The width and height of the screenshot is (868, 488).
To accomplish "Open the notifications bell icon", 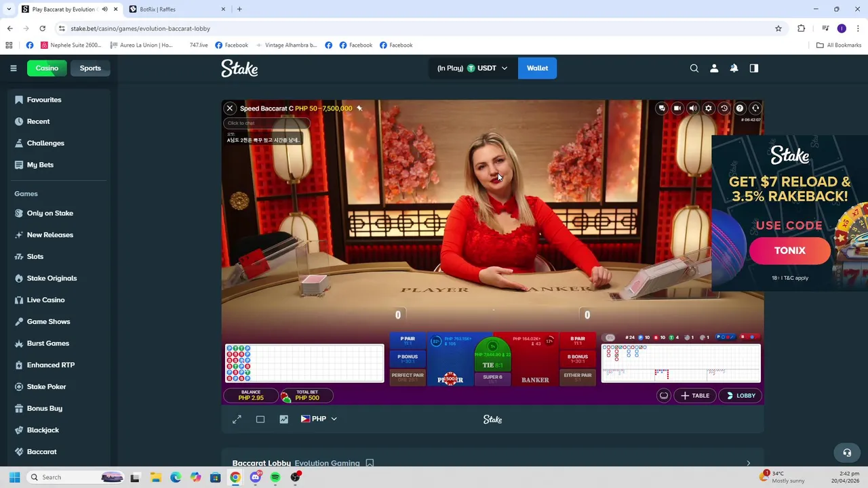I will [734, 68].
